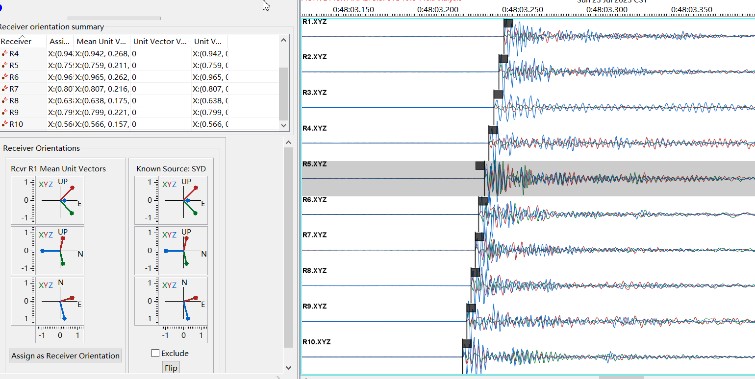Screen dimensions: 755x379
Task: Select the highlighted R5.XYZ trace label
Action: [x=314, y=164]
